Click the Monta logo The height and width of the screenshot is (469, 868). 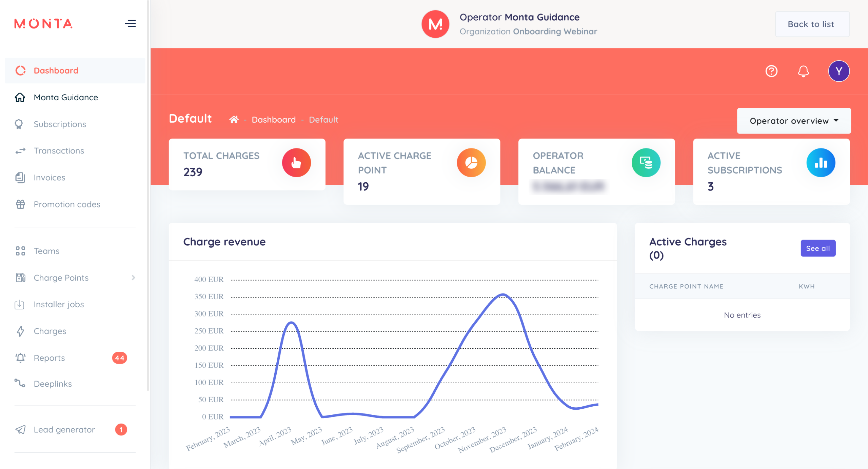click(x=43, y=23)
